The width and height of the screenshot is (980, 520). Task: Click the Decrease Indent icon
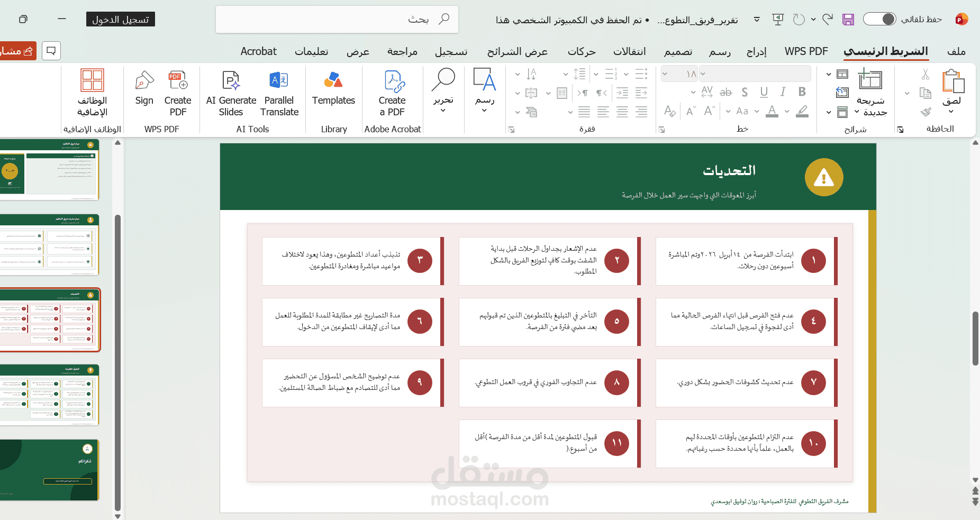641,93
